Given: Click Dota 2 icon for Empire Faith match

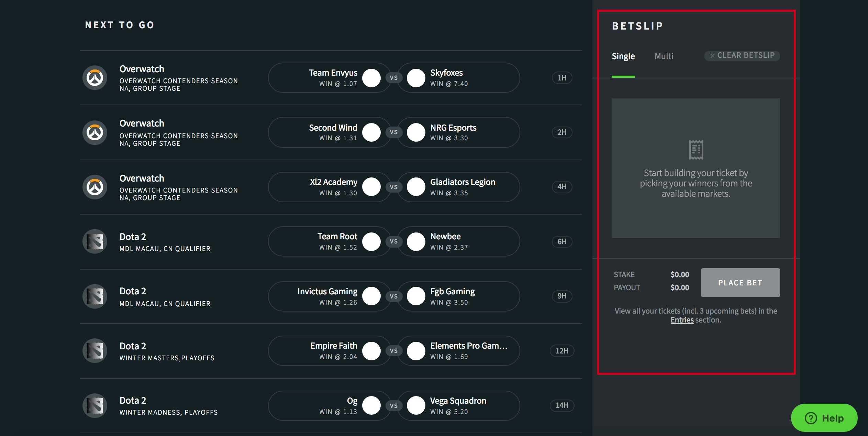Looking at the screenshot, I should point(95,351).
